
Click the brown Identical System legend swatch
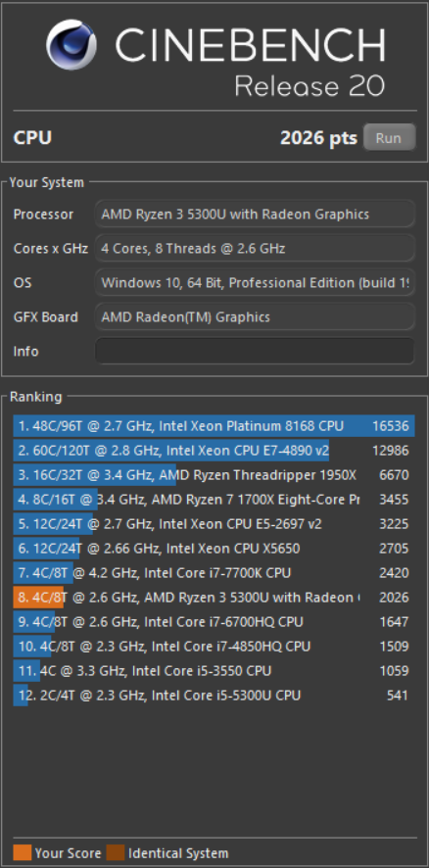coord(116,853)
